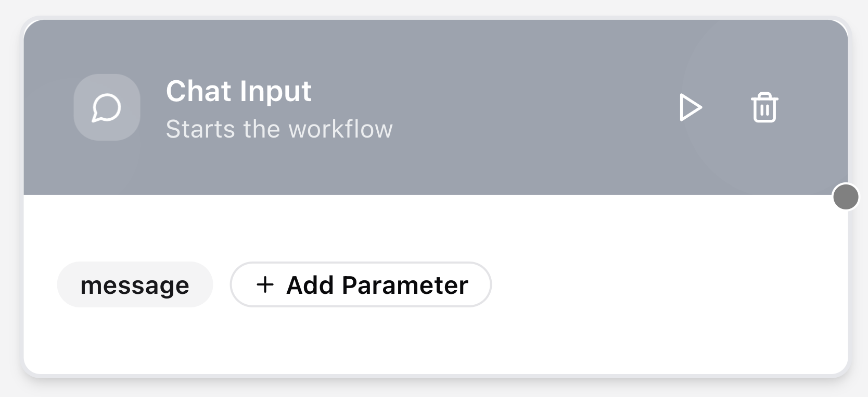The image size is (868, 397).
Task: Click the circular port on node edge
Action: click(x=846, y=197)
